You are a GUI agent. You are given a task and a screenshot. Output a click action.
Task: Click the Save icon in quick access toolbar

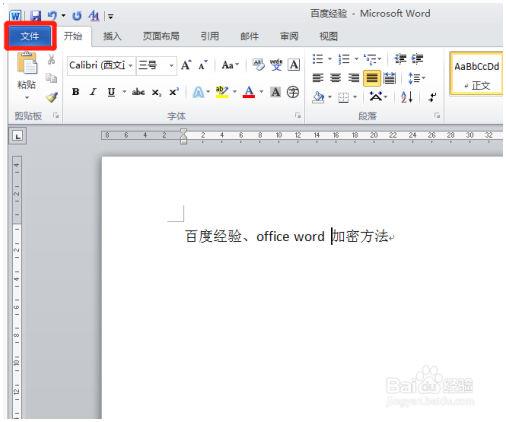[36, 16]
